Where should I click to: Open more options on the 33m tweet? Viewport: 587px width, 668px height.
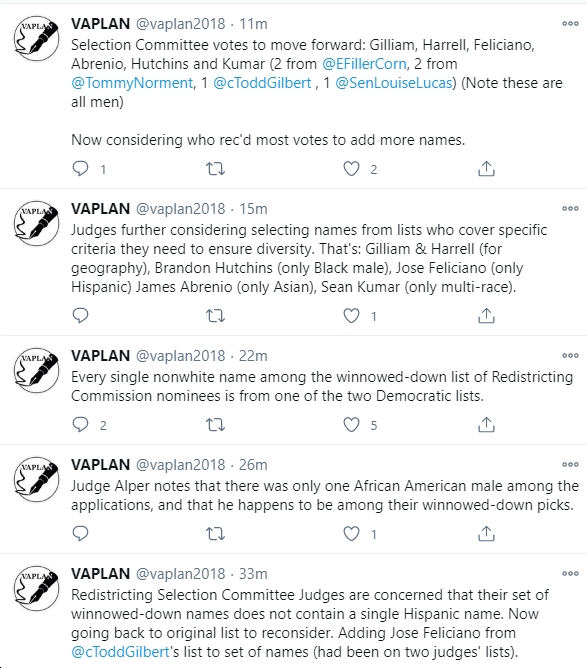570,573
